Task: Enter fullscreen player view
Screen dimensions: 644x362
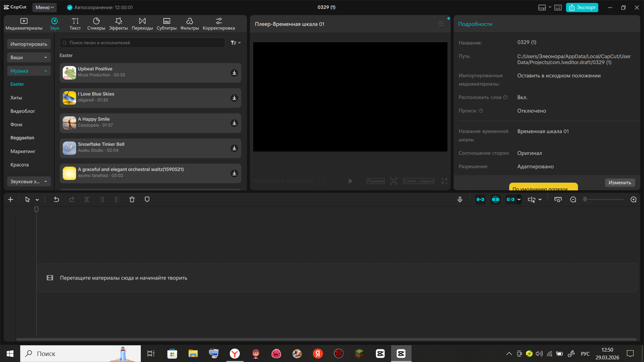Action: [444, 181]
